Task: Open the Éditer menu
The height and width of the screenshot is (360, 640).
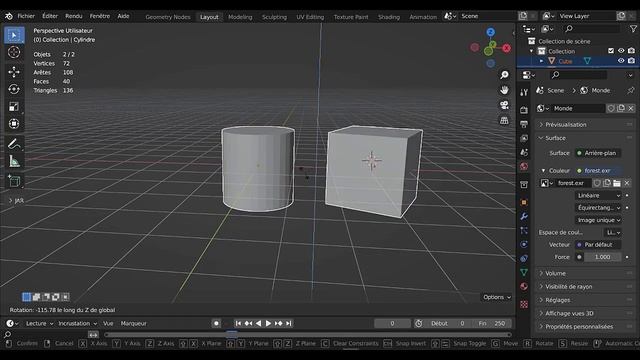Action: pos(50,16)
